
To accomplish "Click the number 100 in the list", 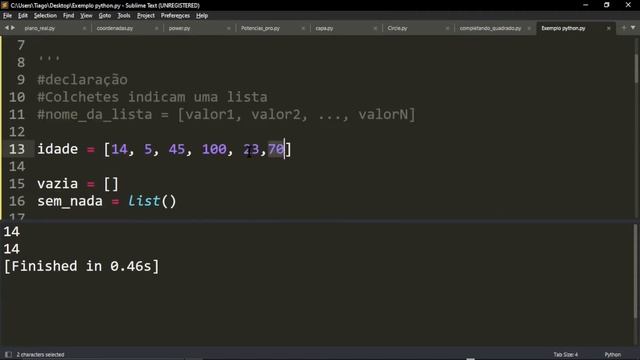I will point(214,149).
